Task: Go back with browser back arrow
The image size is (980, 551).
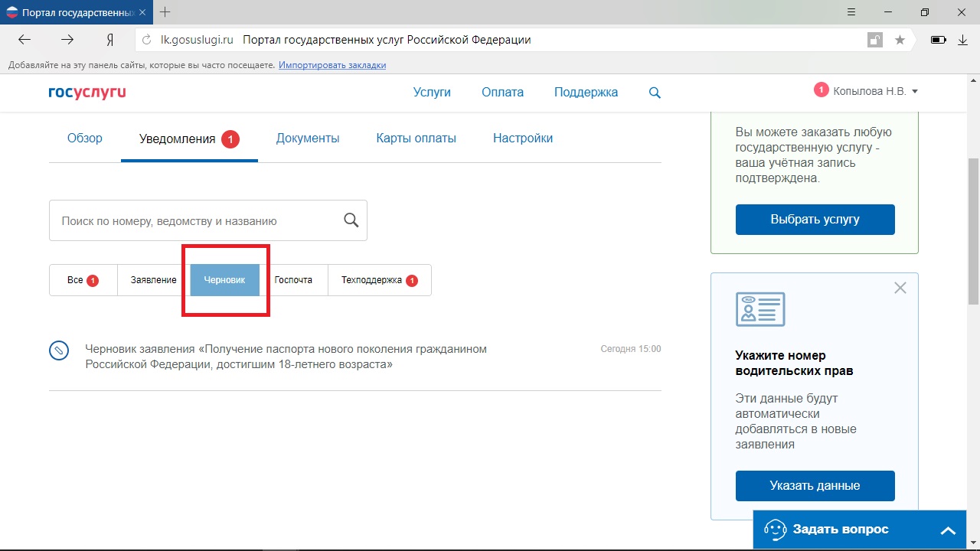Action: pyautogui.click(x=24, y=40)
